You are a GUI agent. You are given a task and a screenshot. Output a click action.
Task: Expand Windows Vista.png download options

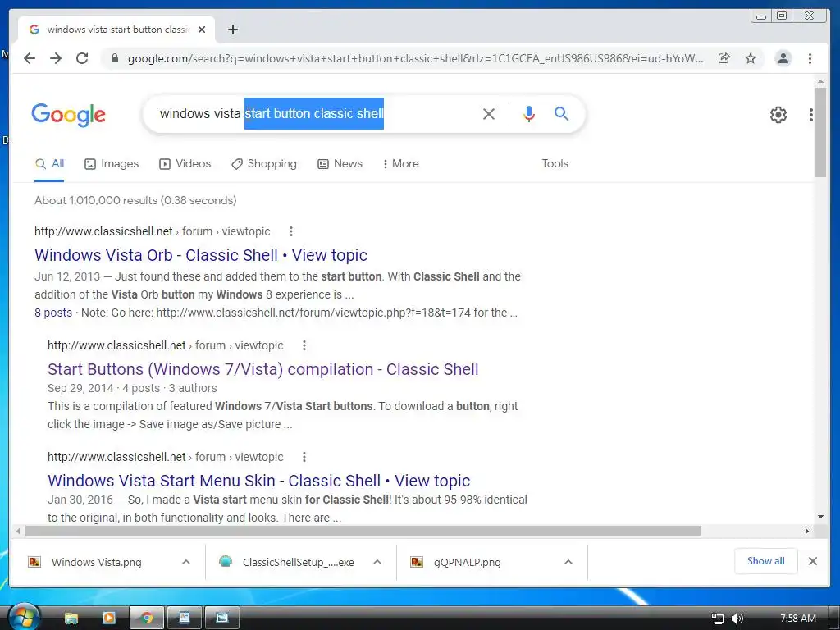pyautogui.click(x=186, y=562)
